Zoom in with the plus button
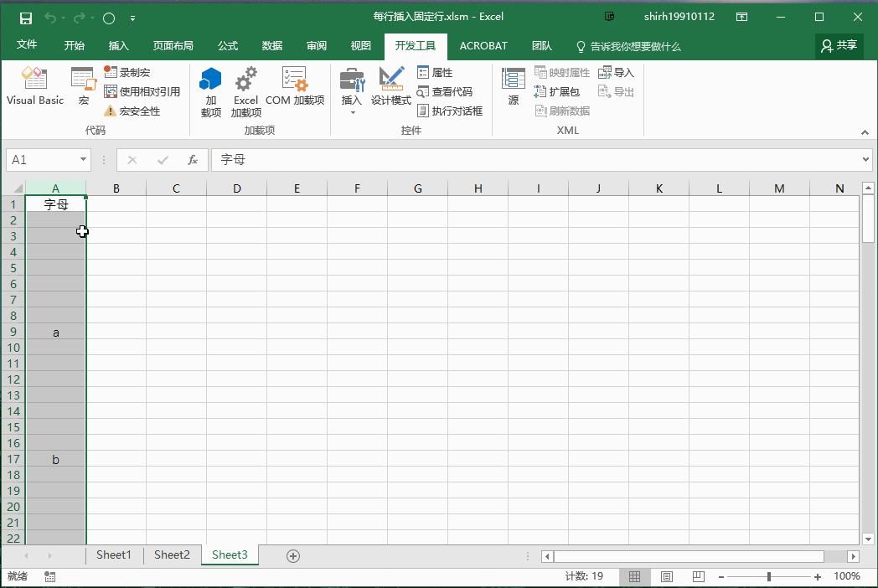Viewport: 878px width, 588px height. click(x=818, y=577)
